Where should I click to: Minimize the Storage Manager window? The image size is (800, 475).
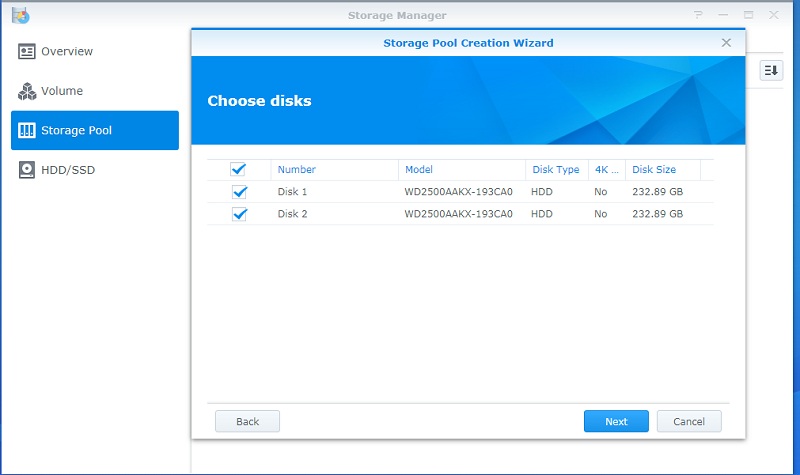(723, 15)
